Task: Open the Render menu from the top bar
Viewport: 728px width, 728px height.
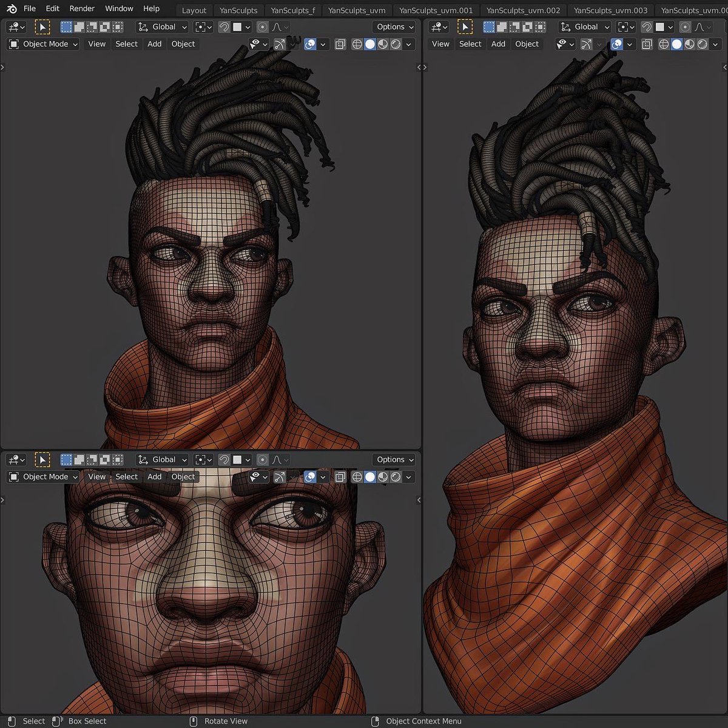Action: pyautogui.click(x=82, y=8)
